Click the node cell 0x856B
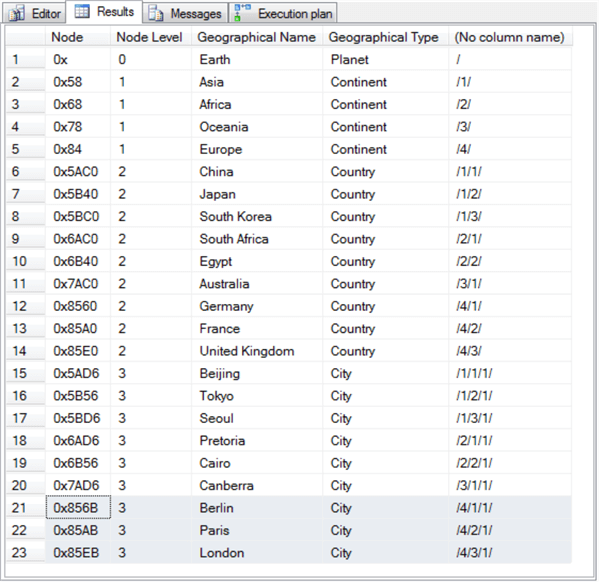599x582 pixels. pyautogui.click(x=78, y=508)
